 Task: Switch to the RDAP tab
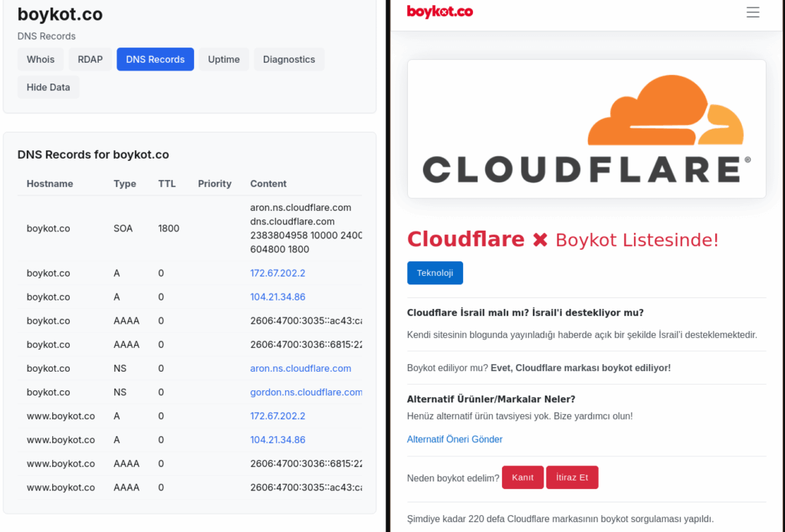(90, 59)
